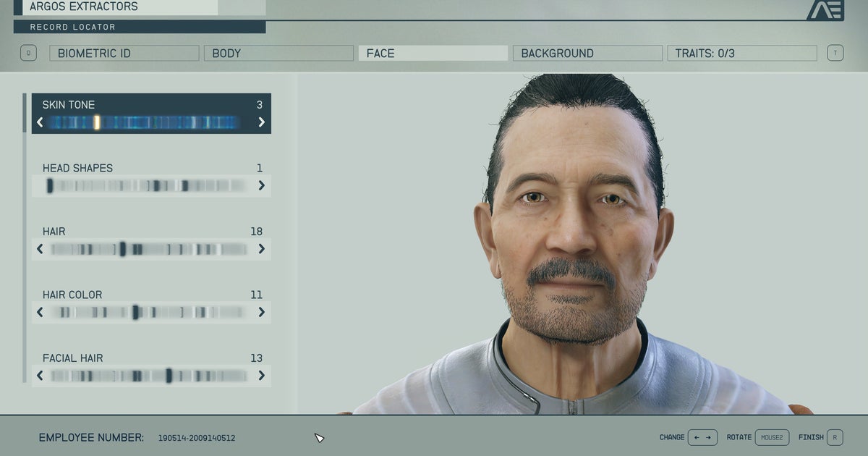Click left arrow for Skin Tone
This screenshot has height=456, width=868.
click(40, 122)
